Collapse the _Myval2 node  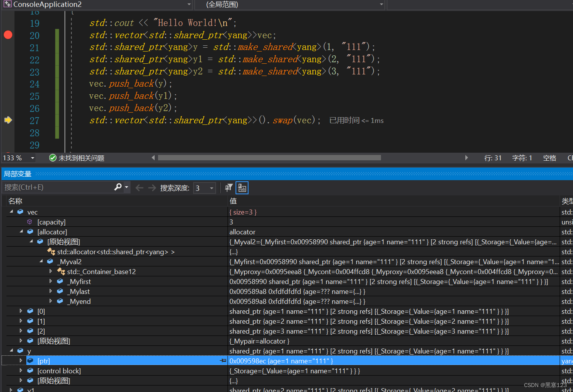point(41,261)
